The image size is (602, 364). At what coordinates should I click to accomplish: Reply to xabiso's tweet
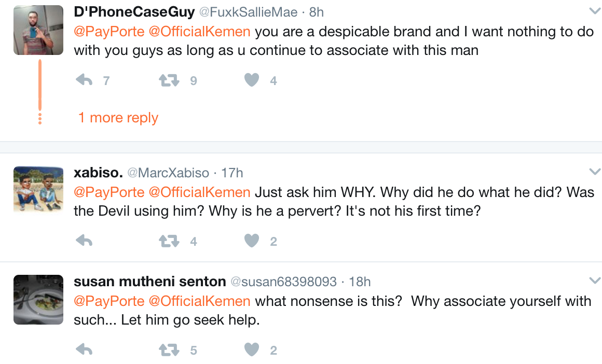point(84,241)
